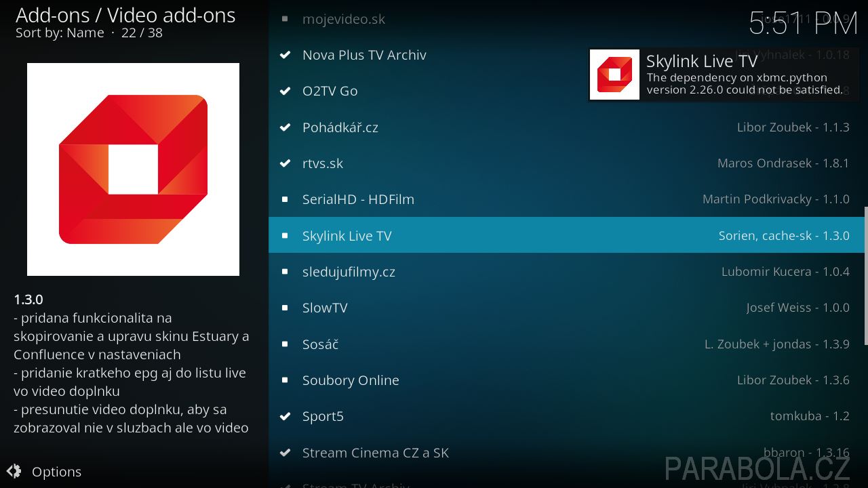Open the Options gear icon
This screenshot has height=488, width=868.
click(13, 472)
